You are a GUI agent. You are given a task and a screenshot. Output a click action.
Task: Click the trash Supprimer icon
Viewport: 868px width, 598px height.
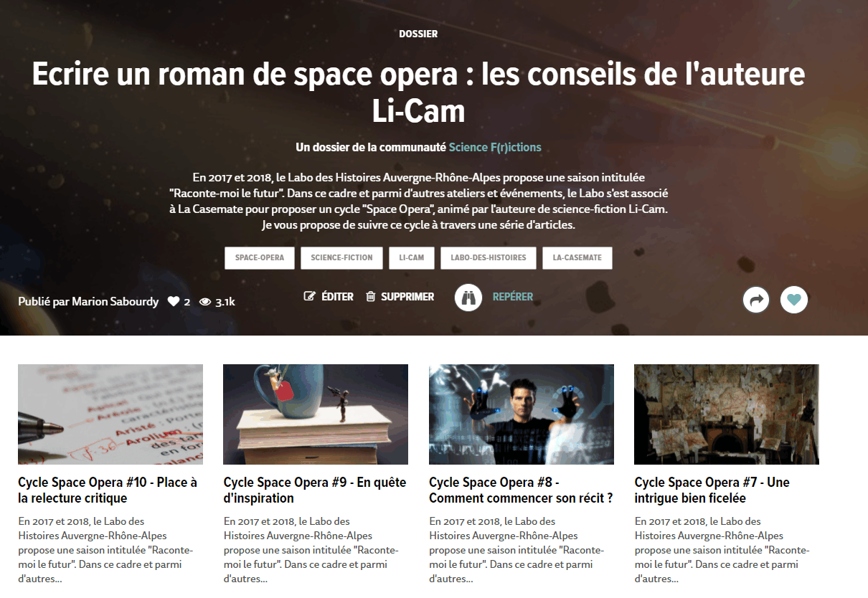[x=371, y=296]
